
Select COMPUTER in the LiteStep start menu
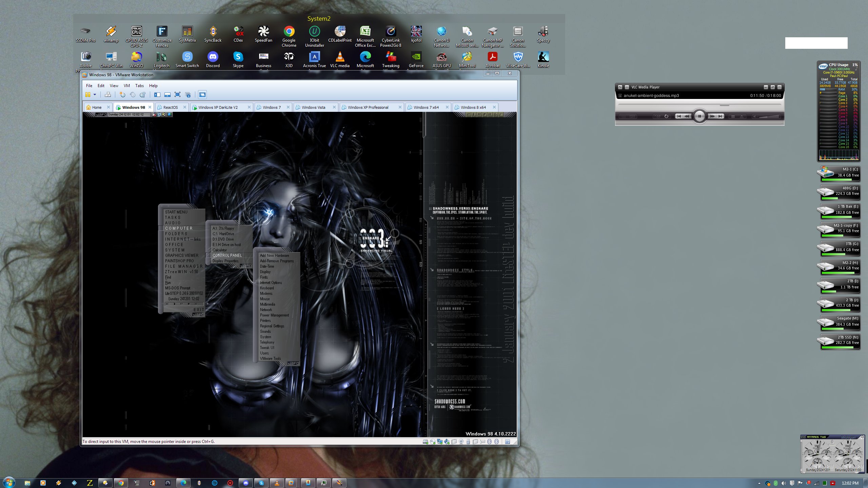[179, 228]
